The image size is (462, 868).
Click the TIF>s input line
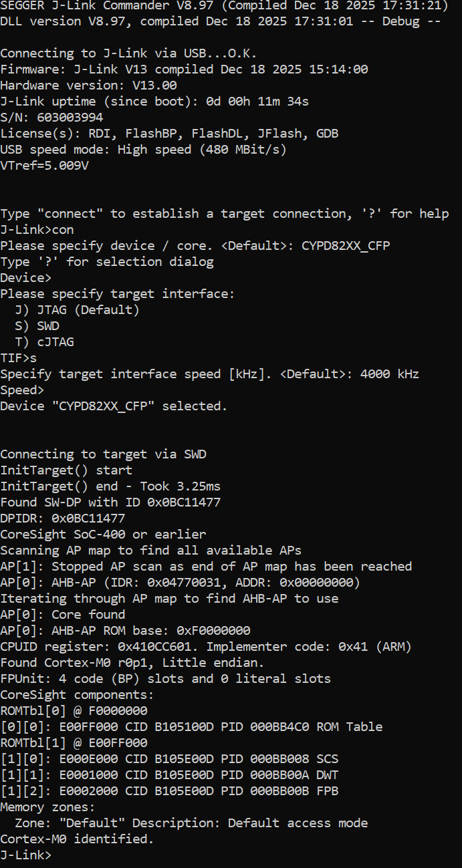point(19,358)
